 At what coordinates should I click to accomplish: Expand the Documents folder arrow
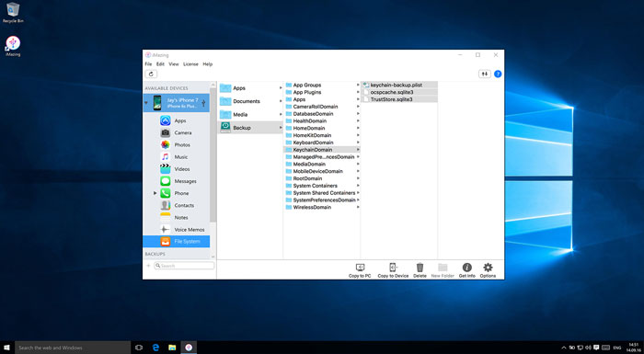pyautogui.click(x=281, y=101)
